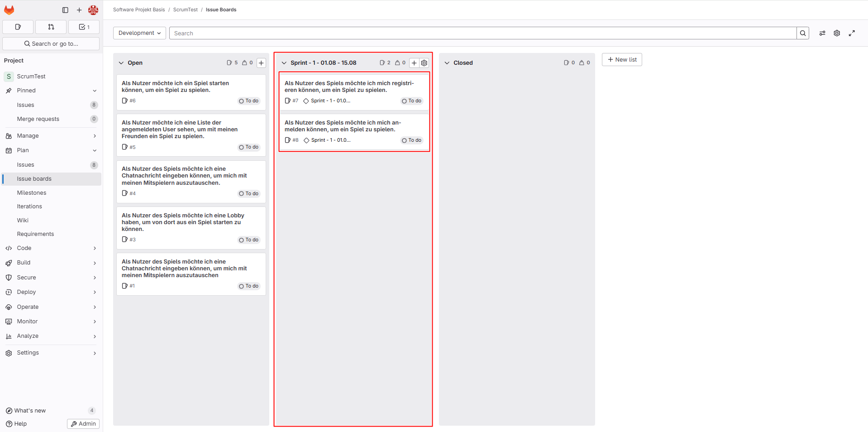
Task: Click the board search input field
Action: click(x=482, y=33)
